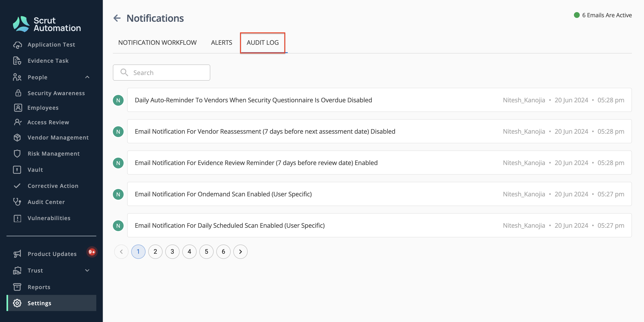The height and width of the screenshot is (322, 644).
Task: Click the Vulnerabilities alert icon
Action: tap(17, 218)
